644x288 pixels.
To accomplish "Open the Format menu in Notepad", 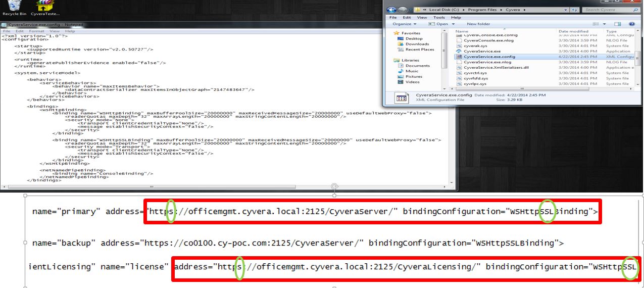I will click(x=36, y=31).
